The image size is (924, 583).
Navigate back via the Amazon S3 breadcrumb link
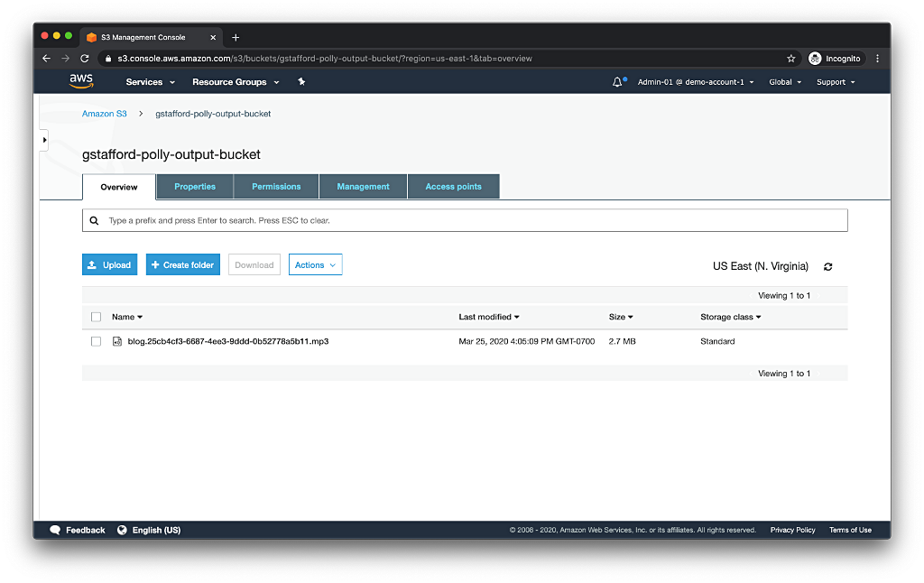(104, 114)
